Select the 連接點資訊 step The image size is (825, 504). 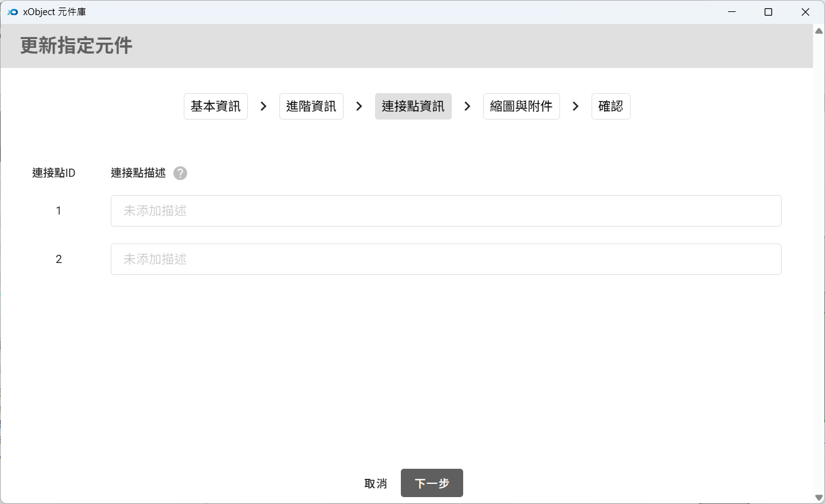click(413, 106)
